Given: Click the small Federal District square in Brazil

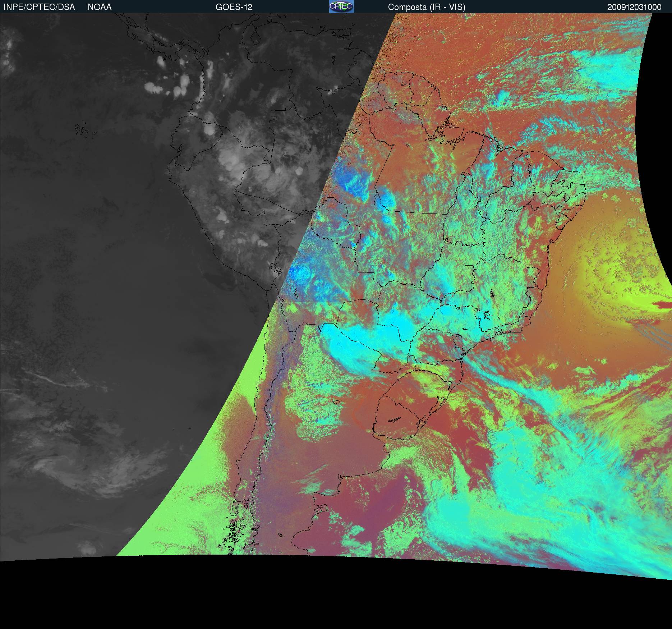Looking at the screenshot, I should click(x=469, y=268).
